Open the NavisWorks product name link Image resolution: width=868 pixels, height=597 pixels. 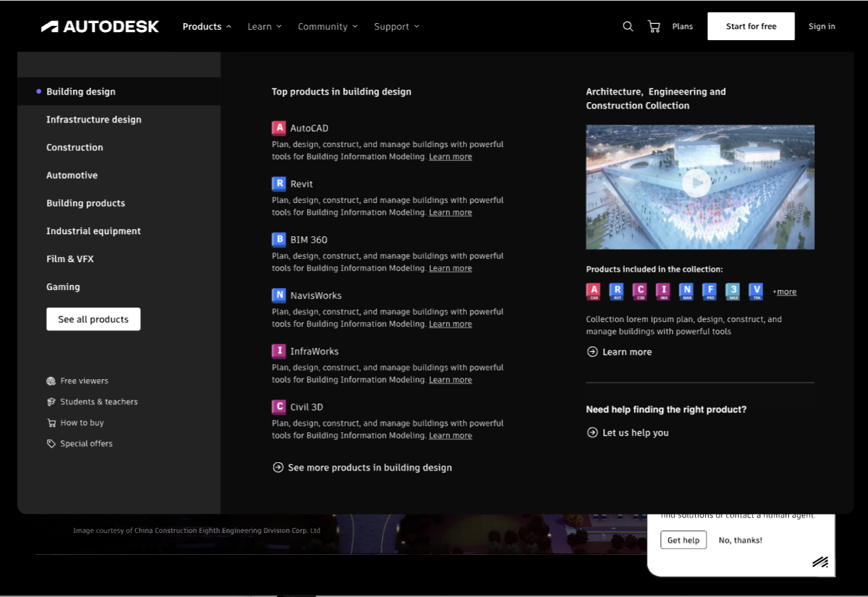(x=316, y=295)
